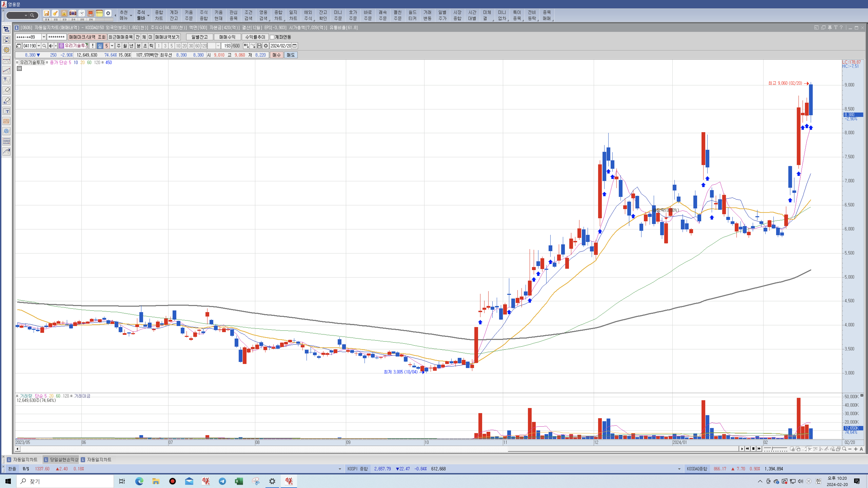Open the 계좌잔고 menu item

[x=174, y=15]
